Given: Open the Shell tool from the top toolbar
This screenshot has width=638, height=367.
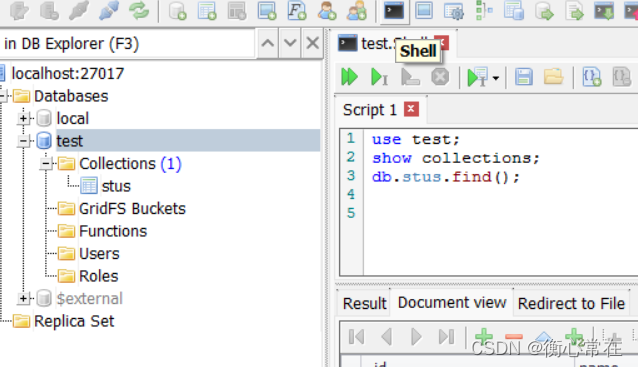Looking at the screenshot, I should tap(394, 11).
